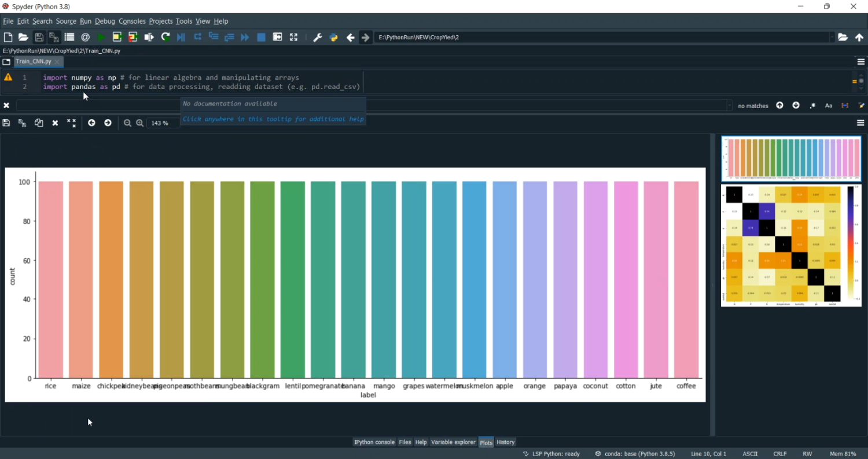Select the correlation heatmap thumbnail

(791, 246)
